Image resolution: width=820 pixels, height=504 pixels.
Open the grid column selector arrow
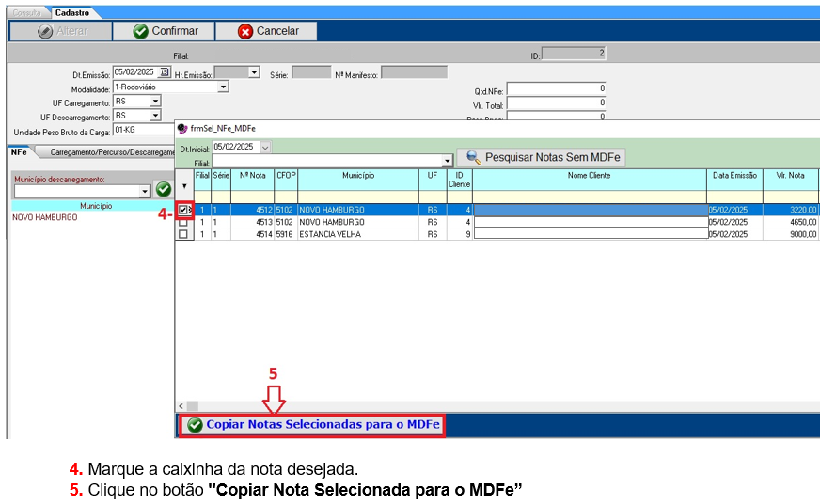[184, 185]
